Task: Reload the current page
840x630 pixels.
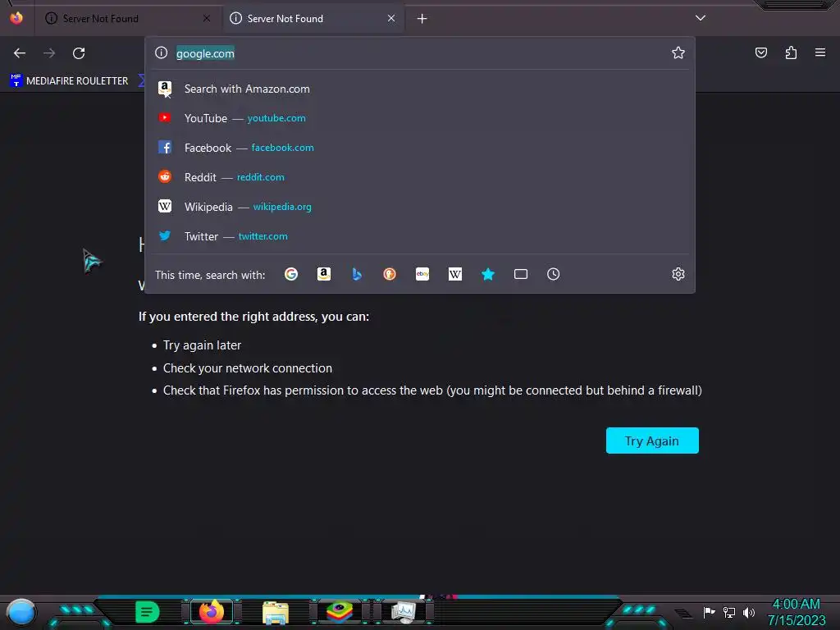Action: coord(79,53)
